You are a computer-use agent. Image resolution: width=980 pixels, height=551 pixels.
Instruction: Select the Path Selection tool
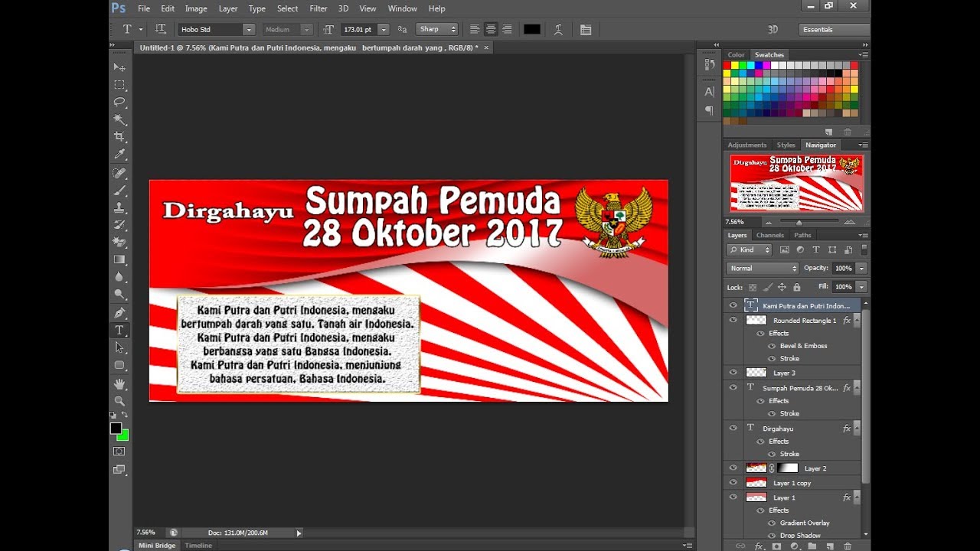pyautogui.click(x=119, y=347)
